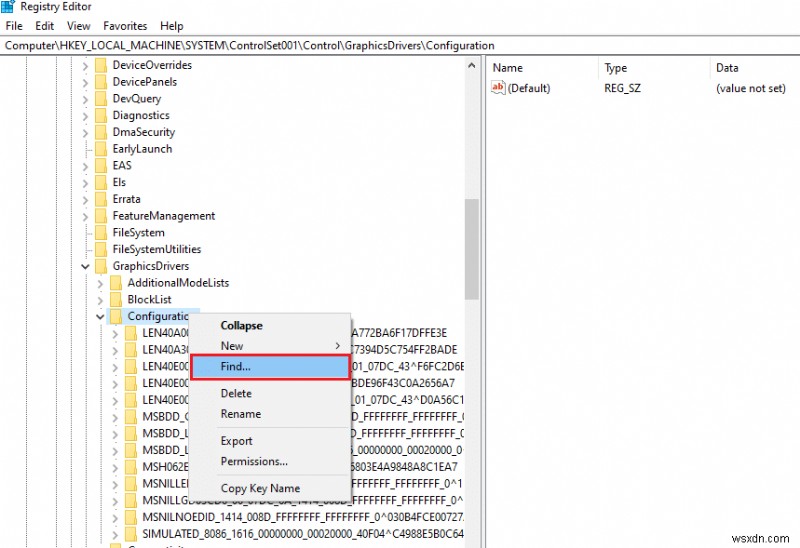
Task: Expand the Errata key
Action: (85, 200)
